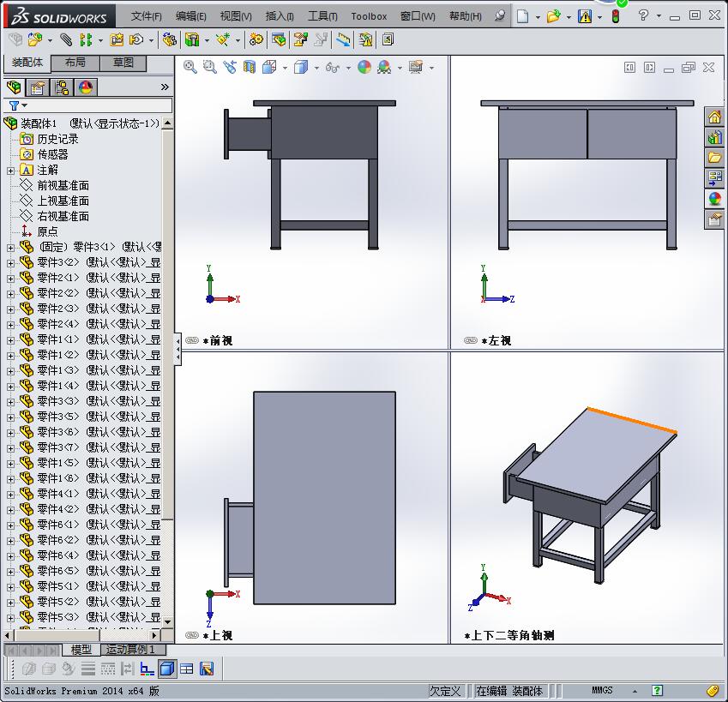Click the Rebuild traffic light icon

617,16
